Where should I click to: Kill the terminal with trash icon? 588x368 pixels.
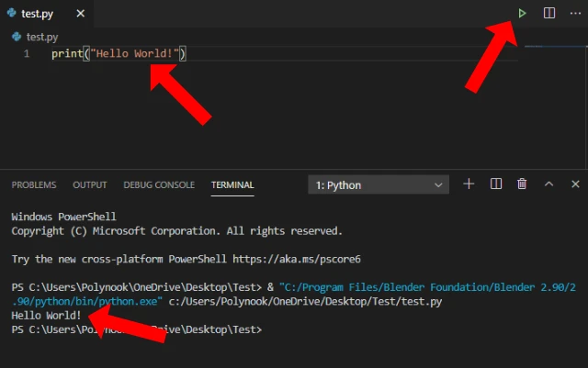point(522,184)
